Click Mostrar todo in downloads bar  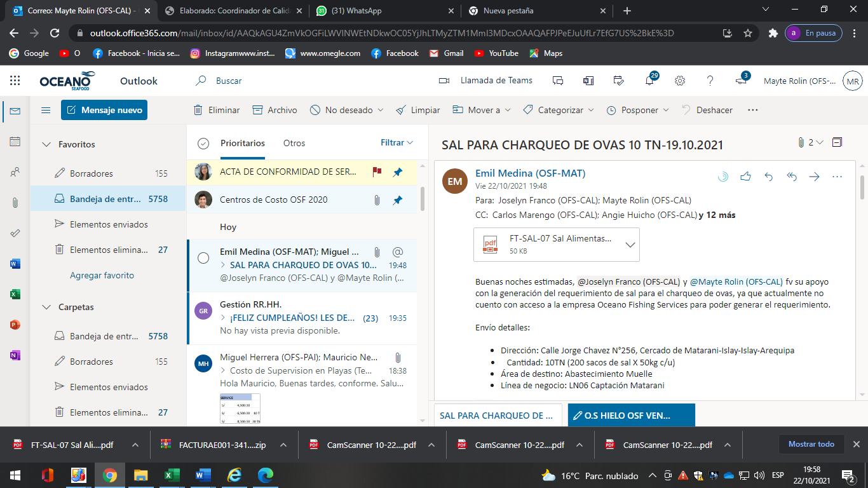point(811,444)
